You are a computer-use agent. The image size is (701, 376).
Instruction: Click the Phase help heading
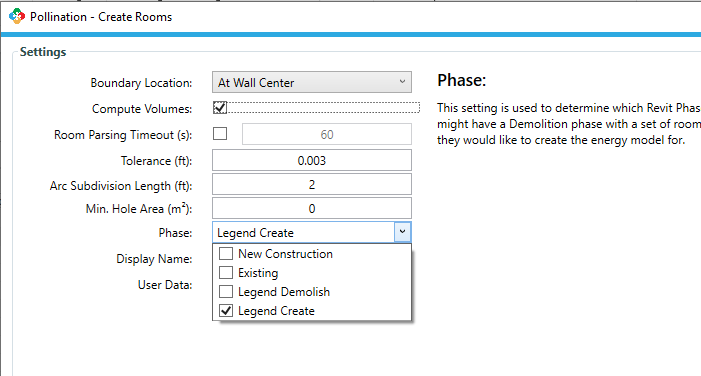[x=461, y=80]
